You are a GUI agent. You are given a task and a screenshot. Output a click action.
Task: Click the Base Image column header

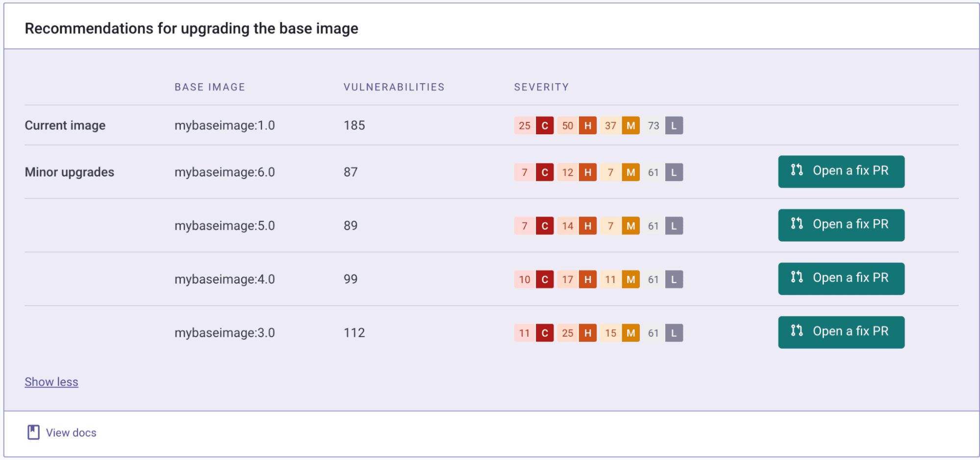(210, 87)
